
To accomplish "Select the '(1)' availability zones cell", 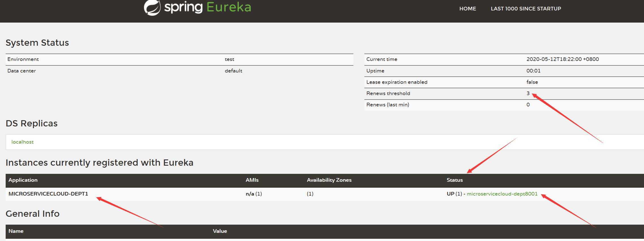I will click(310, 194).
